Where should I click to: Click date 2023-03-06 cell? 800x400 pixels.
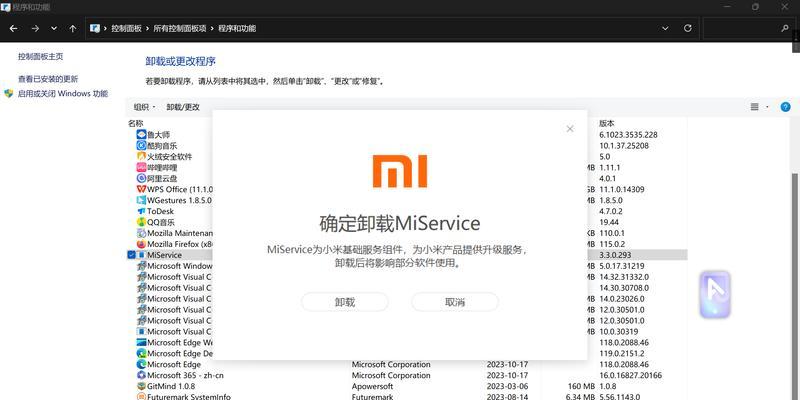point(507,386)
